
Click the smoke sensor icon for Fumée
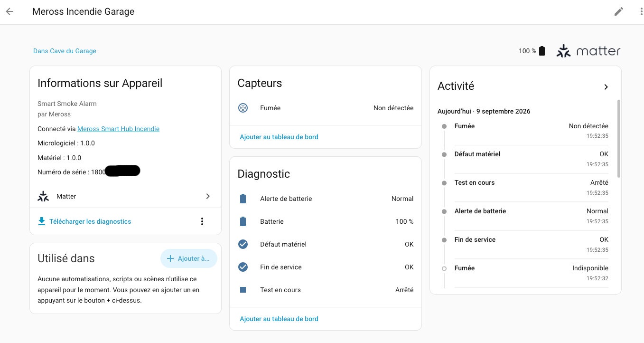point(243,108)
